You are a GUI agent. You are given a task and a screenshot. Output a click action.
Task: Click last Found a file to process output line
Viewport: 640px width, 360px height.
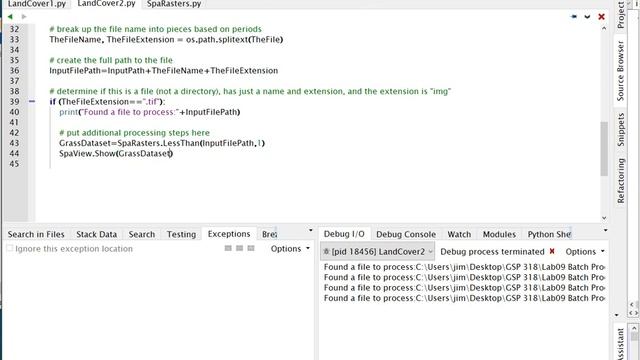point(464,298)
